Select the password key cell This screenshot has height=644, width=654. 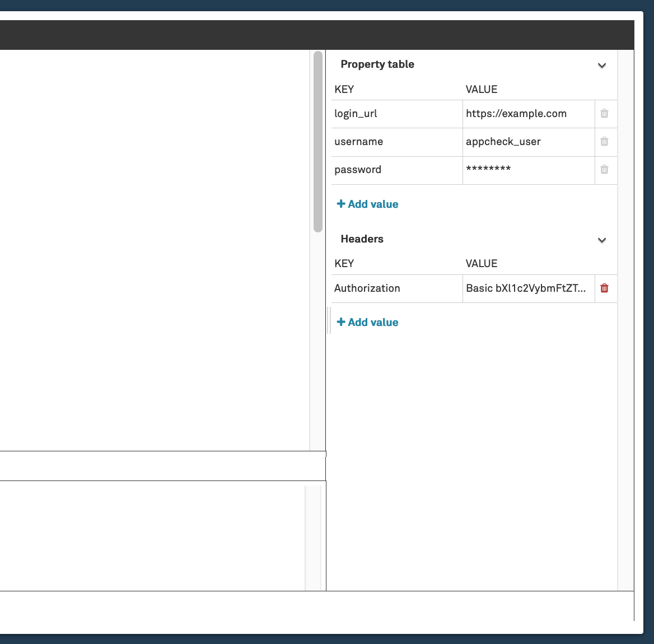click(396, 170)
